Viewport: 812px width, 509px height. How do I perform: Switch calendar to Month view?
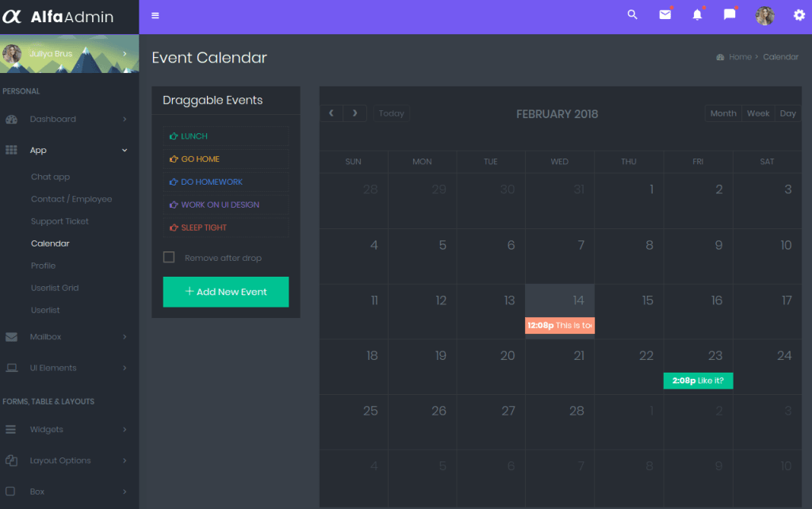click(x=723, y=113)
